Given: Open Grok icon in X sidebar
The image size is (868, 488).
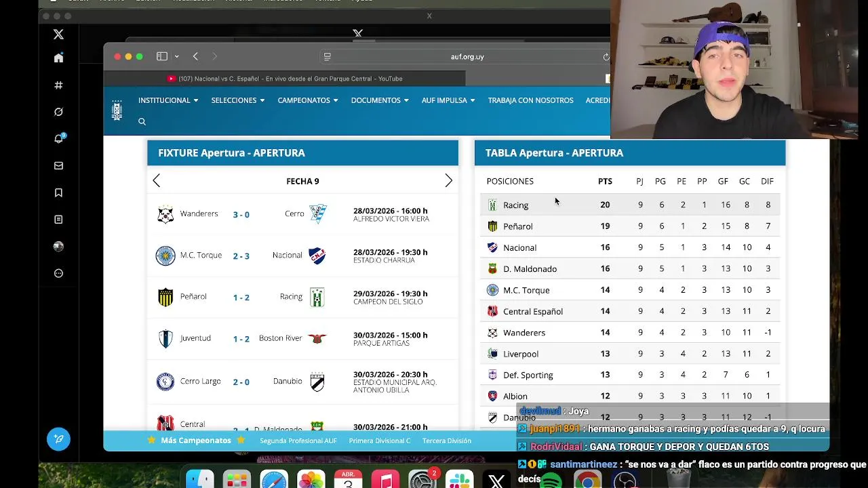Looking at the screenshot, I should [x=58, y=112].
